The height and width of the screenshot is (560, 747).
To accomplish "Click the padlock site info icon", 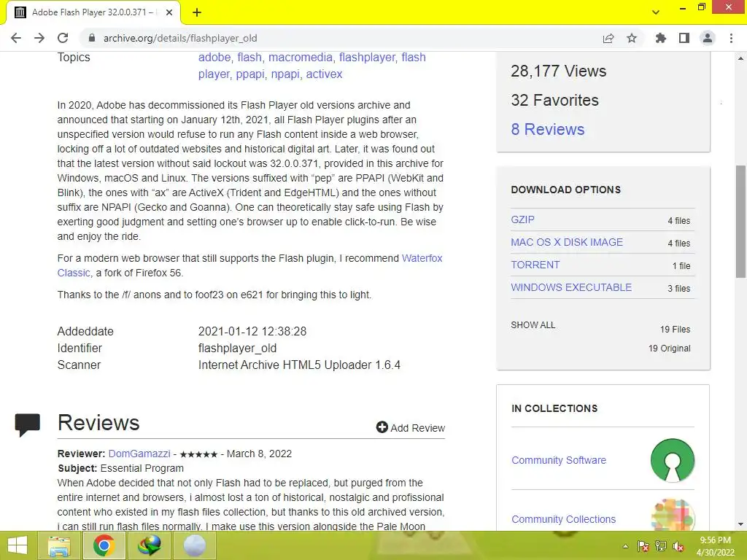I will 92,38.
